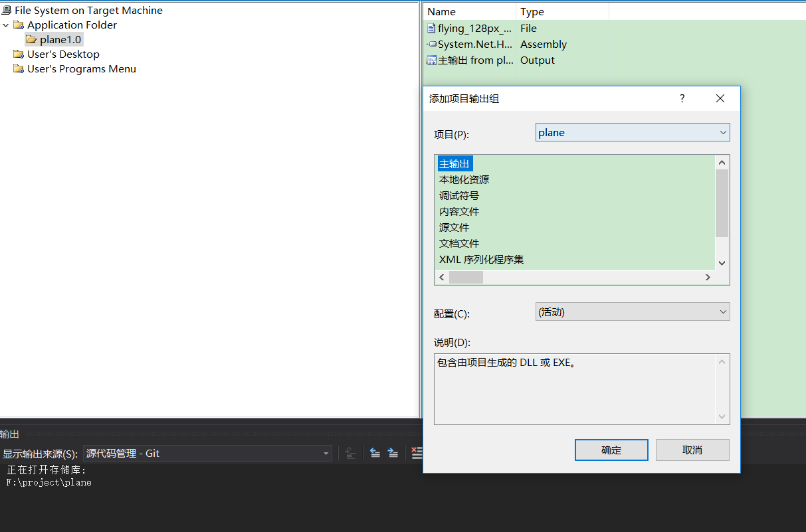Select 内容文件 in the list
806x532 pixels.
click(458, 211)
